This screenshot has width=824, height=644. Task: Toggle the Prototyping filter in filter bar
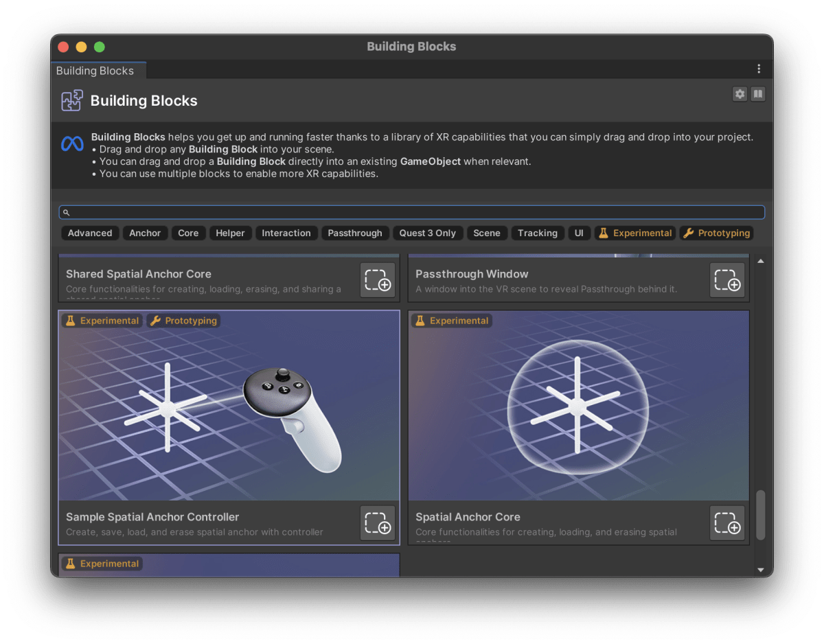tap(716, 233)
